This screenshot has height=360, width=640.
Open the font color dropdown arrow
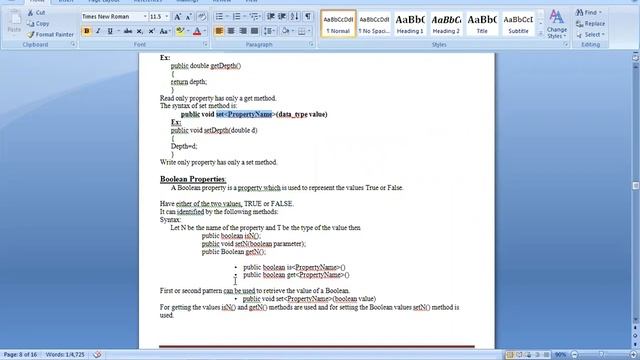(205, 31)
